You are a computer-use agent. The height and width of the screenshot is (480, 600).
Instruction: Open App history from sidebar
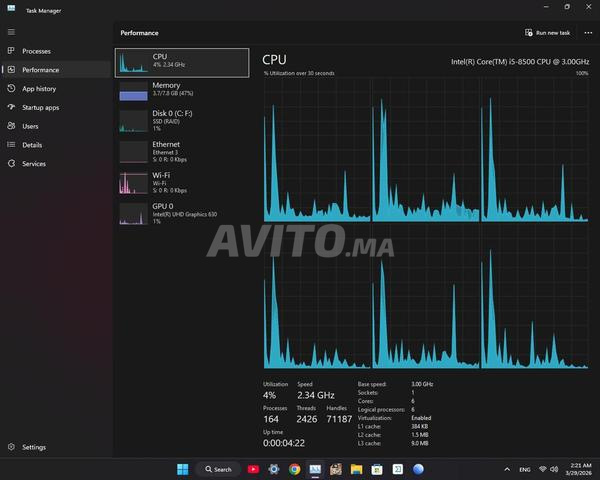coord(39,89)
